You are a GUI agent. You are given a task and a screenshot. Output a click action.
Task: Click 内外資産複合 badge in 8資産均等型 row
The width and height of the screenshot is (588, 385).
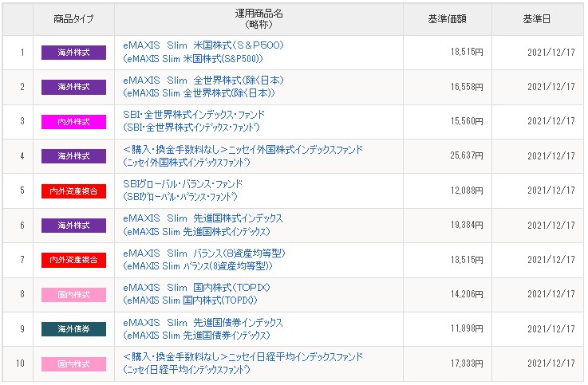[73, 260]
